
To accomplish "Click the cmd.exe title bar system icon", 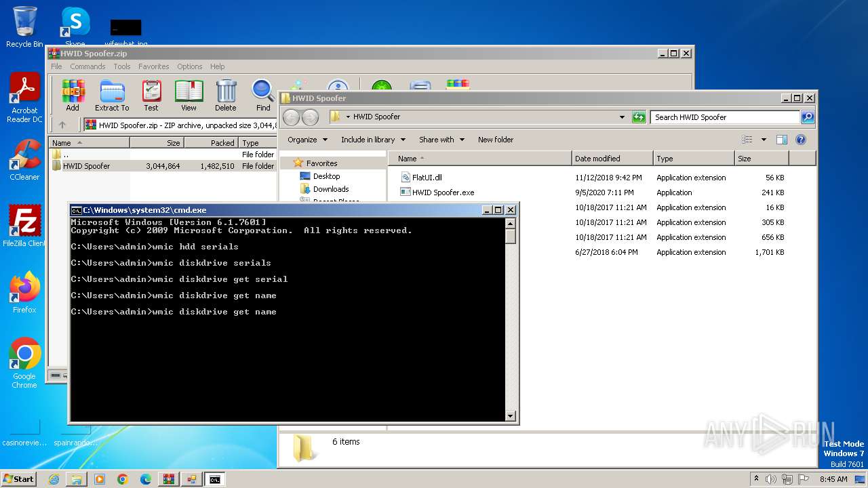I will pos(77,210).
